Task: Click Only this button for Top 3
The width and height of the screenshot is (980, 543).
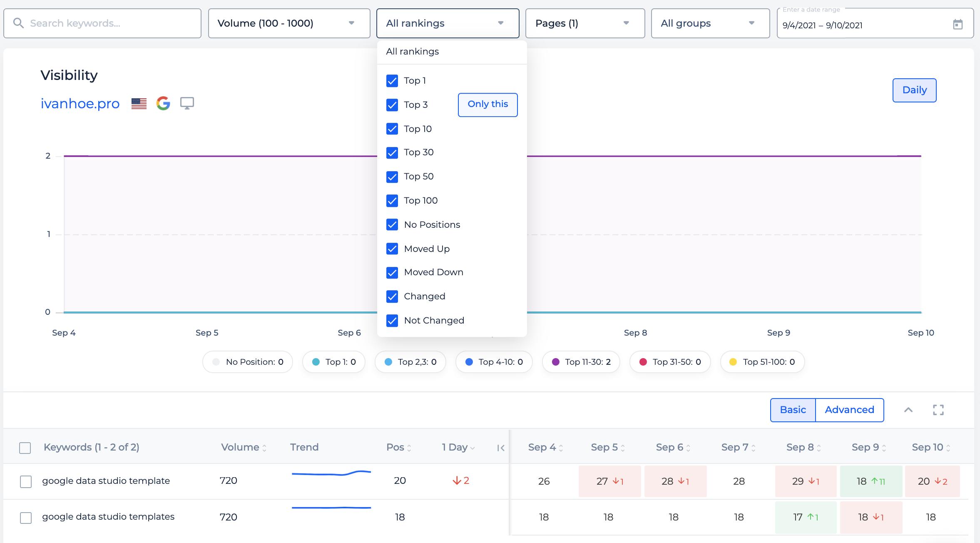Action: (488, 104)
